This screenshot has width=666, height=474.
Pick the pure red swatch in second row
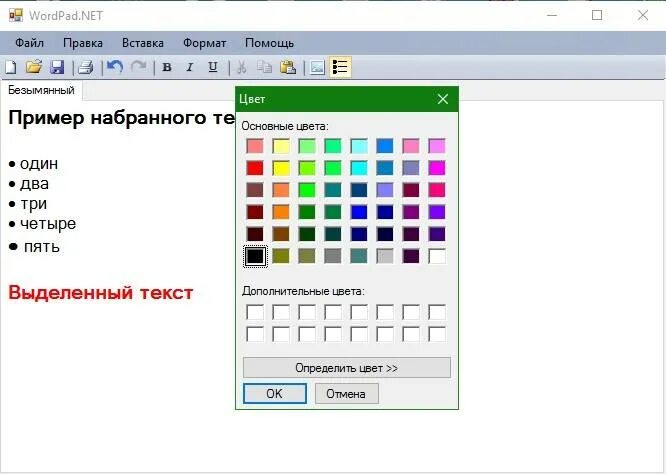coord(255,168)
